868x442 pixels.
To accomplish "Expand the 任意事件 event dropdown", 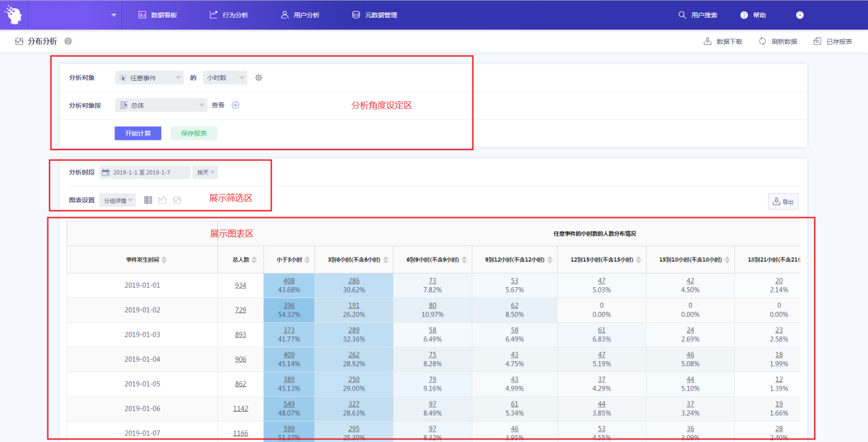I will [x=149, y=78].
